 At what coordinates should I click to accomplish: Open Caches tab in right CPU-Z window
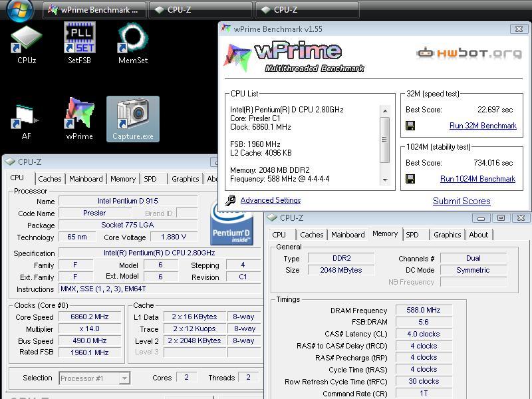[311, 235]
